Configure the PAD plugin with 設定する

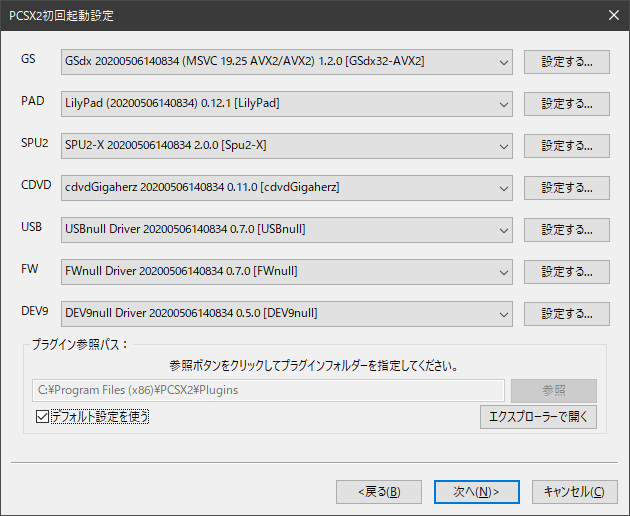567,104
